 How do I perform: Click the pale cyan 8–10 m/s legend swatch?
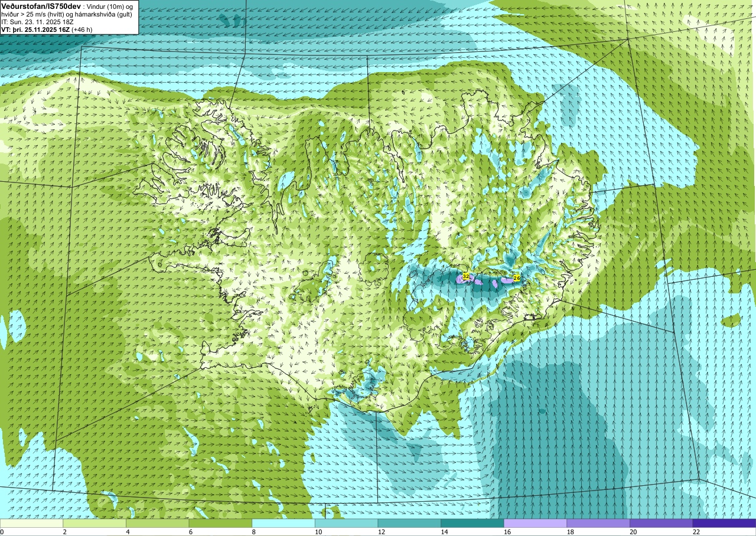(283, 523)
